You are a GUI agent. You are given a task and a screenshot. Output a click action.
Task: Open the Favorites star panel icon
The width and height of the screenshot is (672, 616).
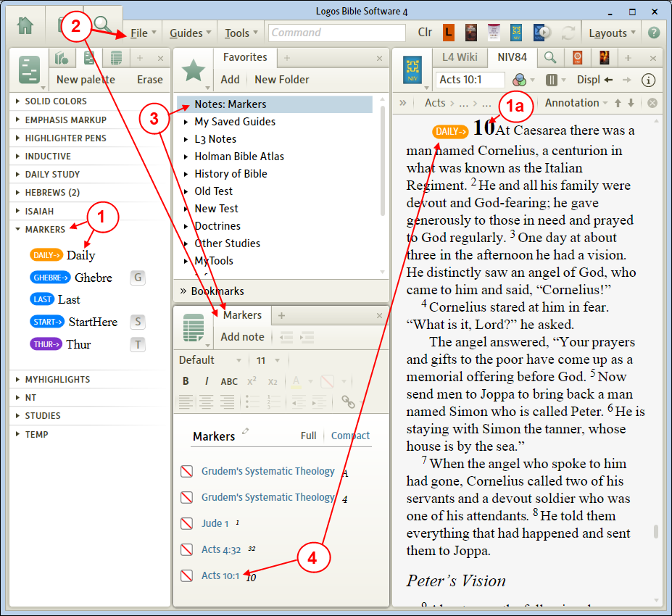pos(194,70)
